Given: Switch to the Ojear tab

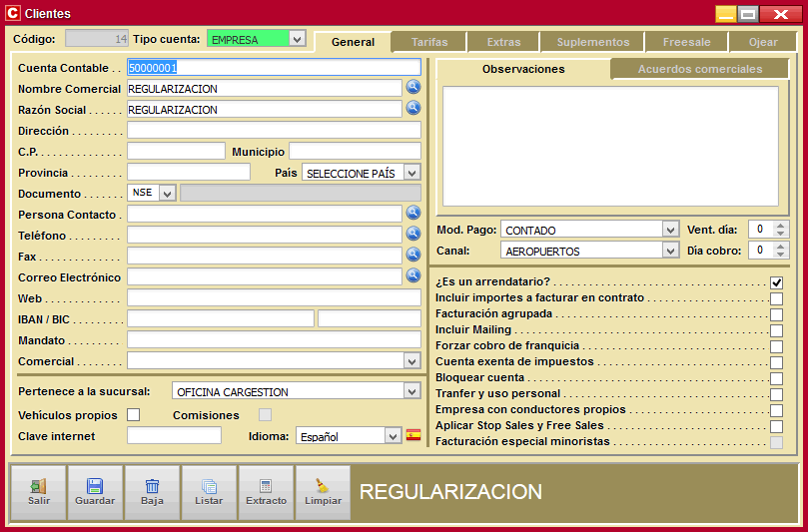Looking at the screenshot, I should [763, 42].
